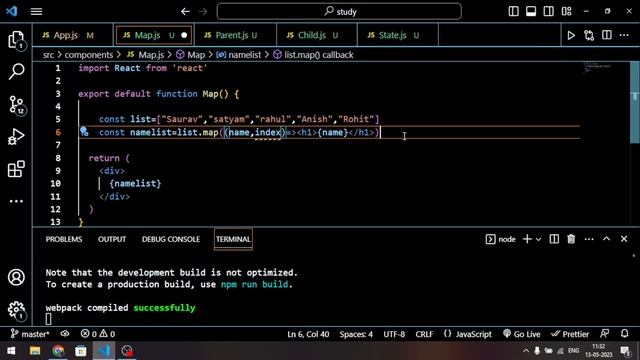
Task: Open notifications bell in status bar
Action: click(624, 333)
